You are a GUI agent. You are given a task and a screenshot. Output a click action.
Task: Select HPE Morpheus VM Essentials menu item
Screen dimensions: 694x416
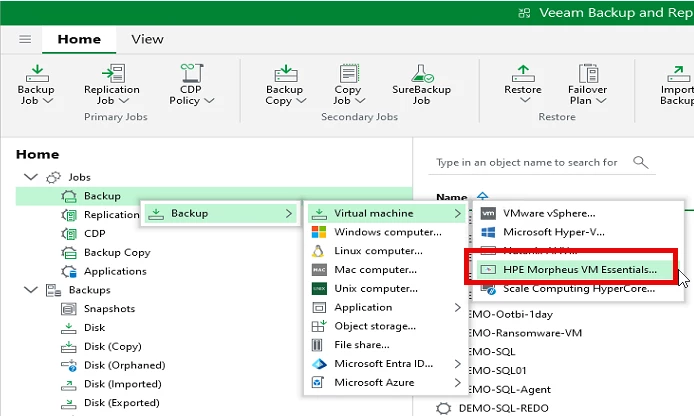click(579, 269)
